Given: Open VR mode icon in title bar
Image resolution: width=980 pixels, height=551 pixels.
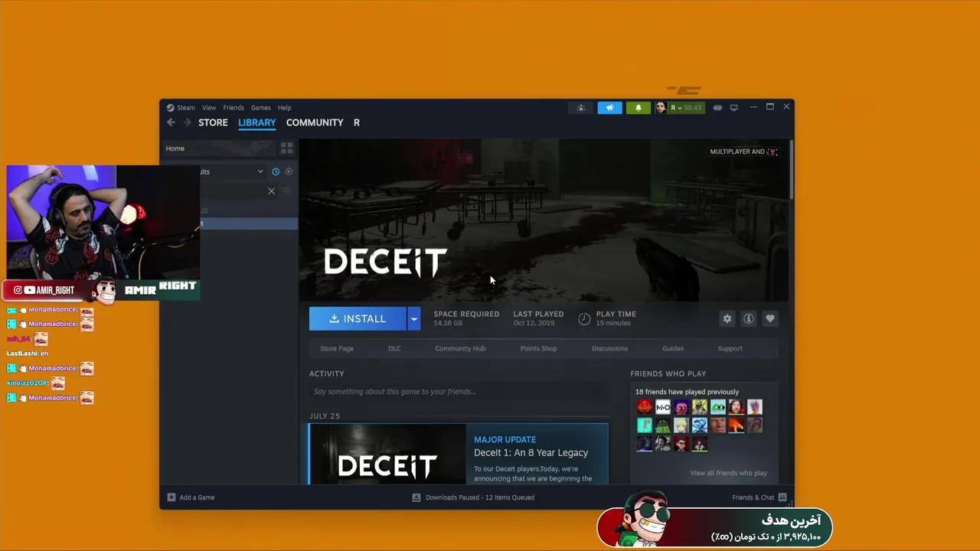Looking at the screenshot, I should click(x=717, y=108).
